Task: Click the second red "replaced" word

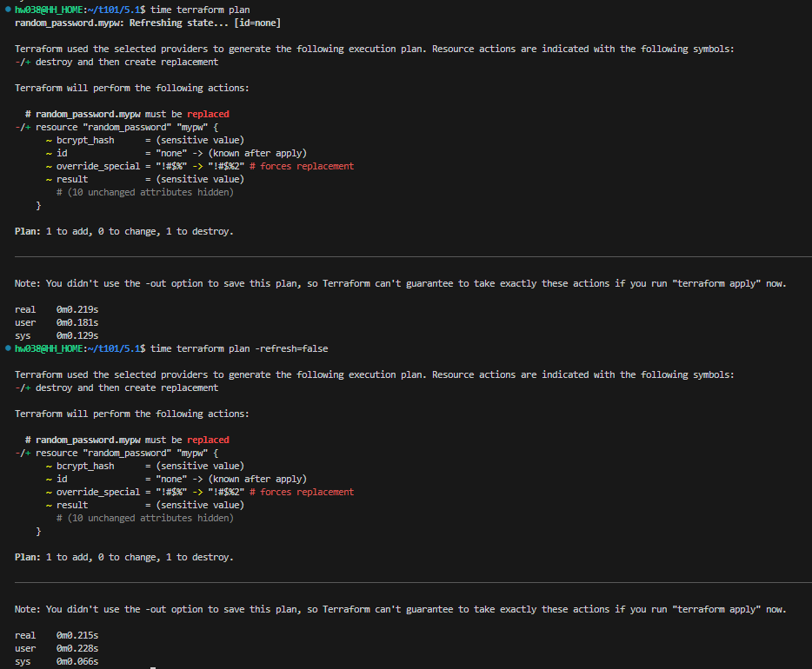Action: (x=208, y=440)
